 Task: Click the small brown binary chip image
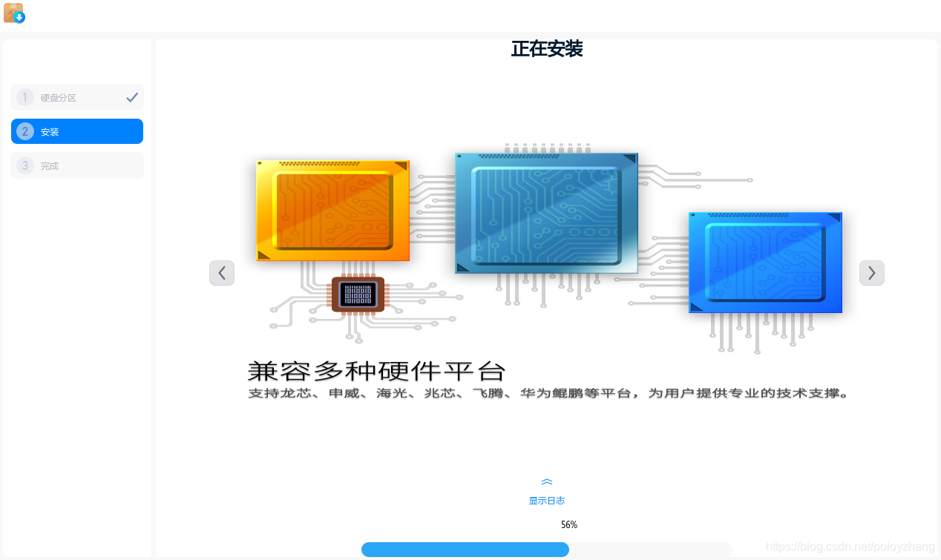pos(358,294)
